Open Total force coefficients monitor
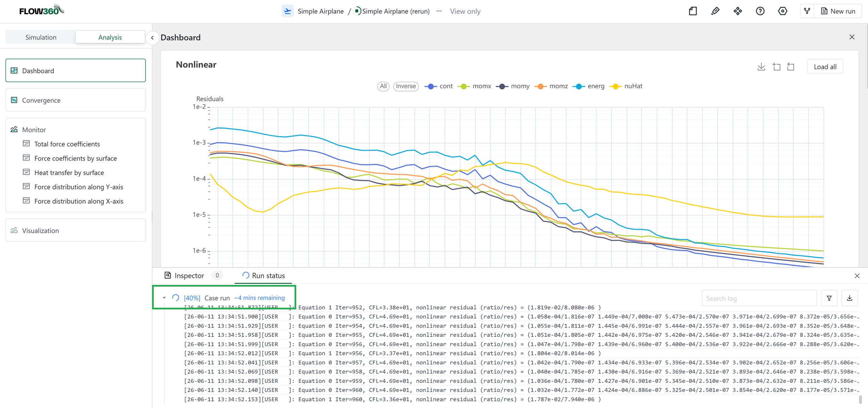Screen dimensions: 868x408 click(67, 144)
